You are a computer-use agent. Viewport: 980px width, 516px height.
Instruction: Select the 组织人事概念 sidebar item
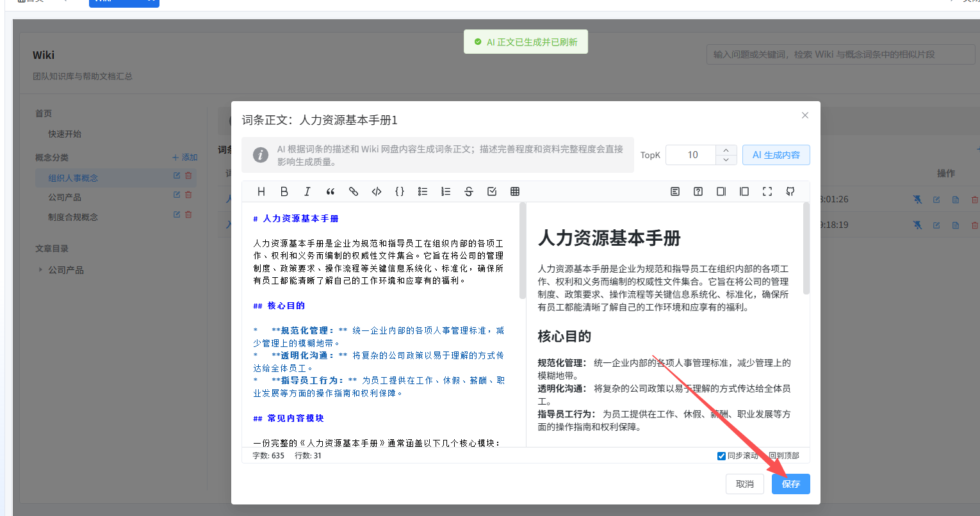[x=73, y=178]
